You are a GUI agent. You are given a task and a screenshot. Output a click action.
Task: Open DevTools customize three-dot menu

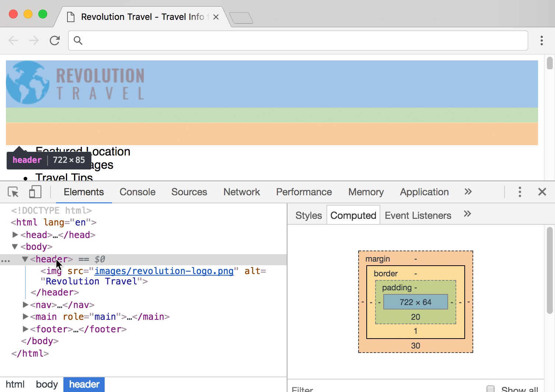point(520,192)
